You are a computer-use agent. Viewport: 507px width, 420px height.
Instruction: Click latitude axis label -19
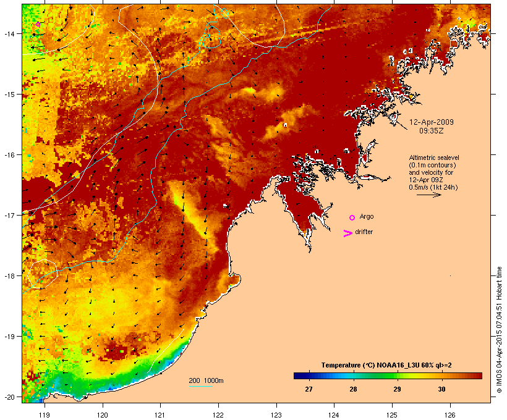point(10,336)
